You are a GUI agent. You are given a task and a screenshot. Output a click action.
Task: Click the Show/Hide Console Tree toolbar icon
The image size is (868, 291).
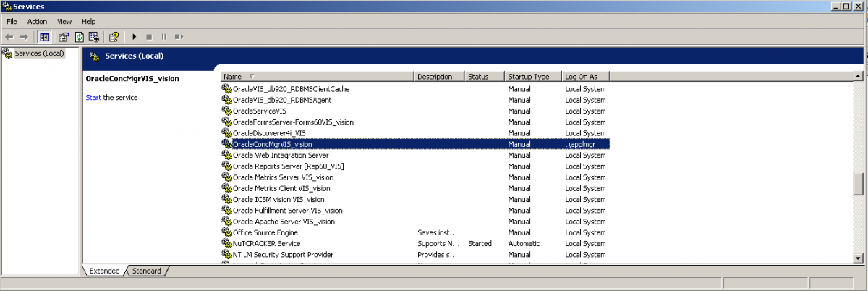click(44, 36)
